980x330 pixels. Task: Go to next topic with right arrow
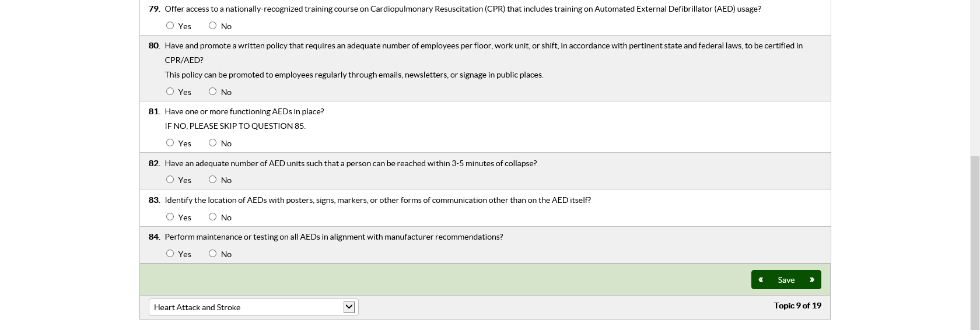[x=811, y=280]
